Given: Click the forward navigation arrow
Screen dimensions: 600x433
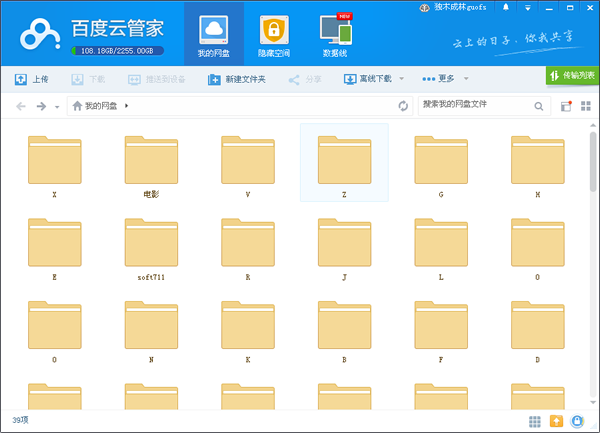Looking at the screenshot, I should [x=42, y=105].
